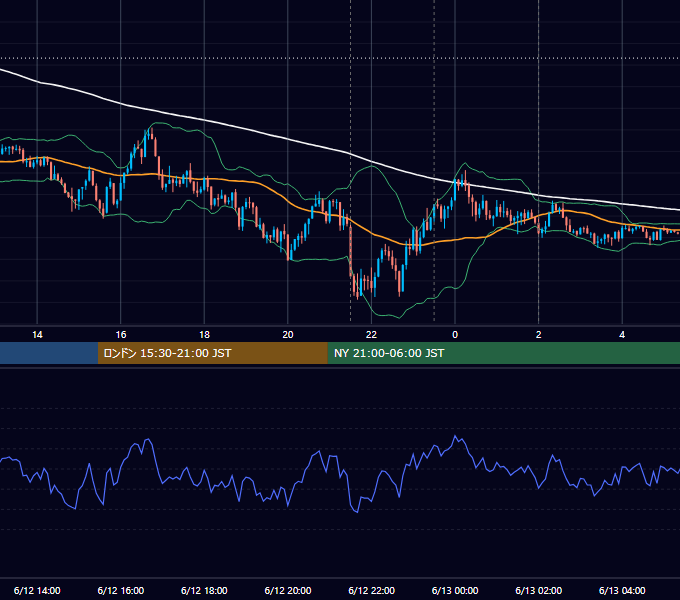Click the 6/12 16:00 time label
This screenshot has height=600, width=680.
click(121, 590)
